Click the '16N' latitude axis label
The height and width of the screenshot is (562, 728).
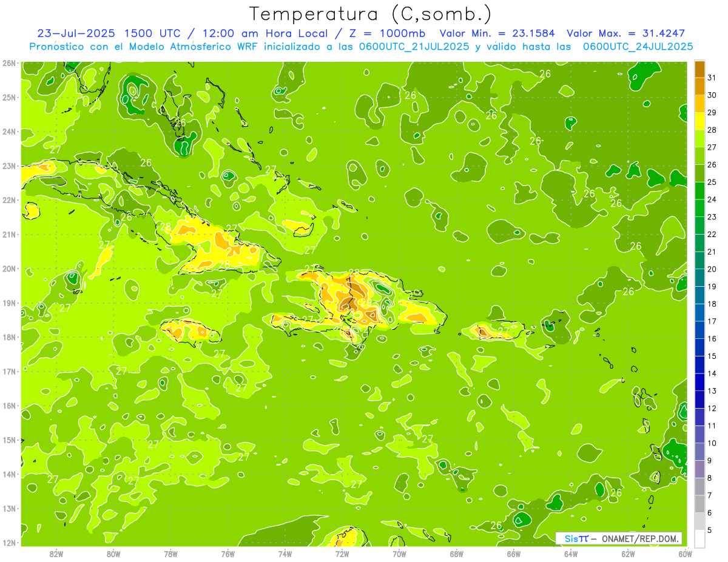(x=8, y=406)
